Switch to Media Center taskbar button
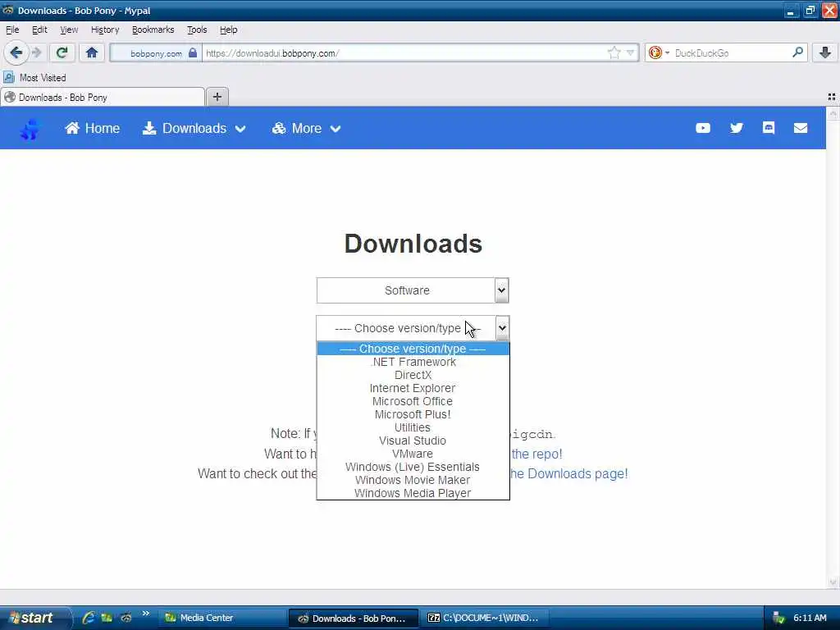 point(221,618)
